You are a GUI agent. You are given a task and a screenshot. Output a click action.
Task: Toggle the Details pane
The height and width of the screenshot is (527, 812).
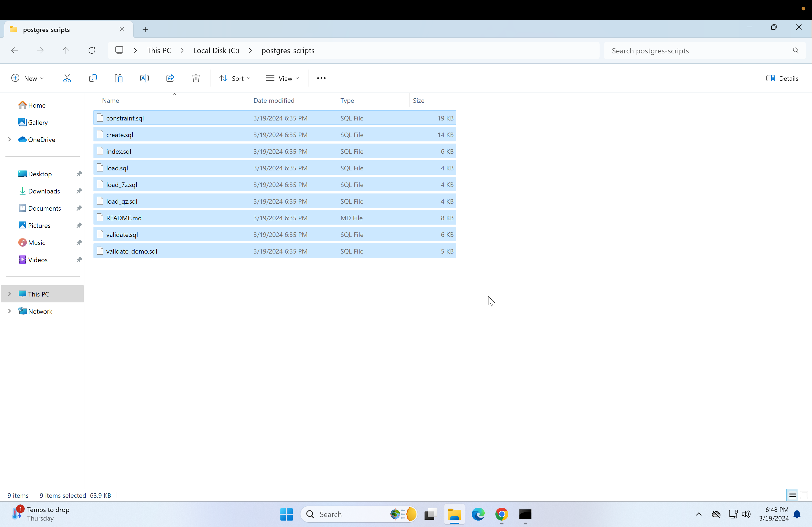[782, 78]
